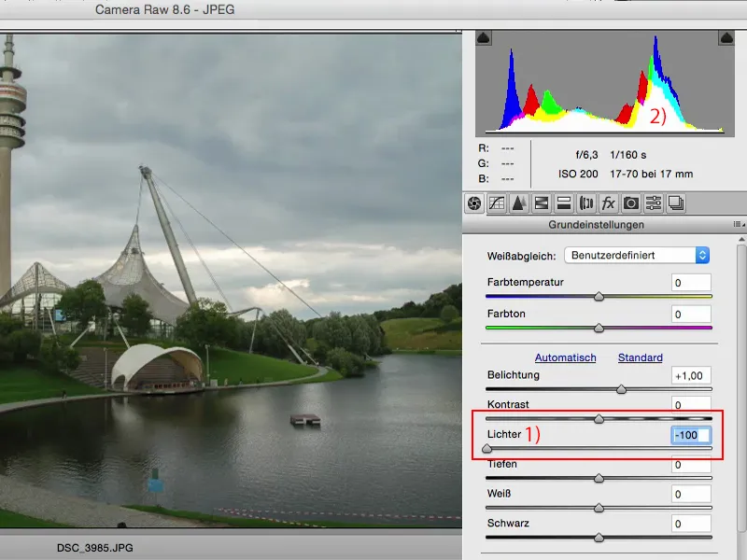Viewport: 747px width, 560px height.
Task: Open the Grundeinstellungen panel flyout menu
Action: point(739,224)
